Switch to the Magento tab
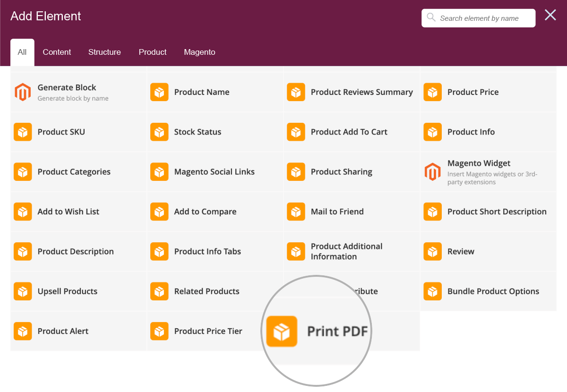Viewport: 567px width, 392px height. click(x=199, y=52)
